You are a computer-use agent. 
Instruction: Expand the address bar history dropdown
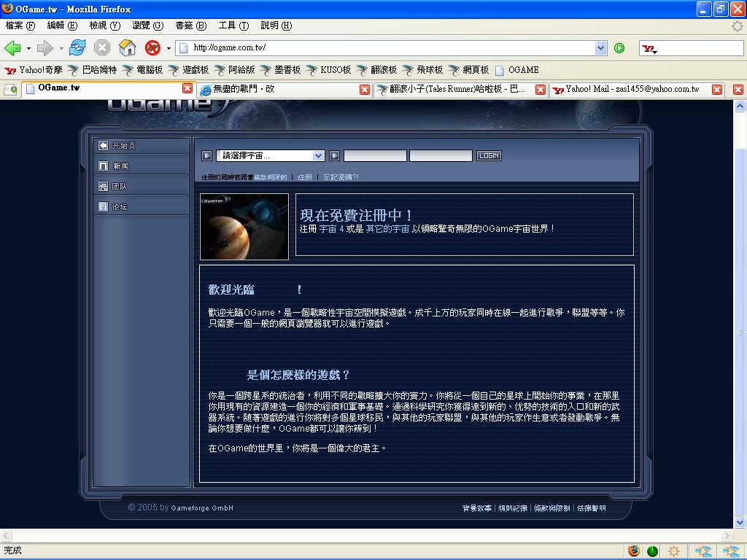(601, 47)
